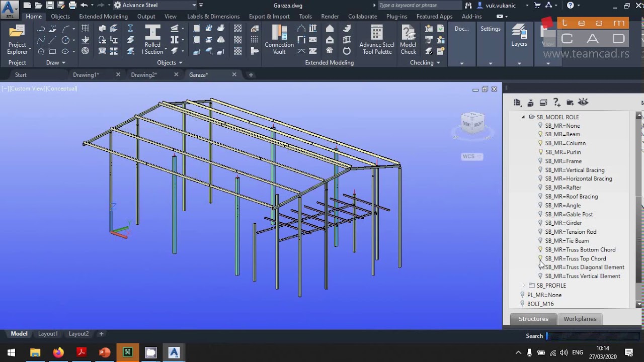Click the Custom View viewport label
The image size is (644, 362).
click(x=28, y=88)
